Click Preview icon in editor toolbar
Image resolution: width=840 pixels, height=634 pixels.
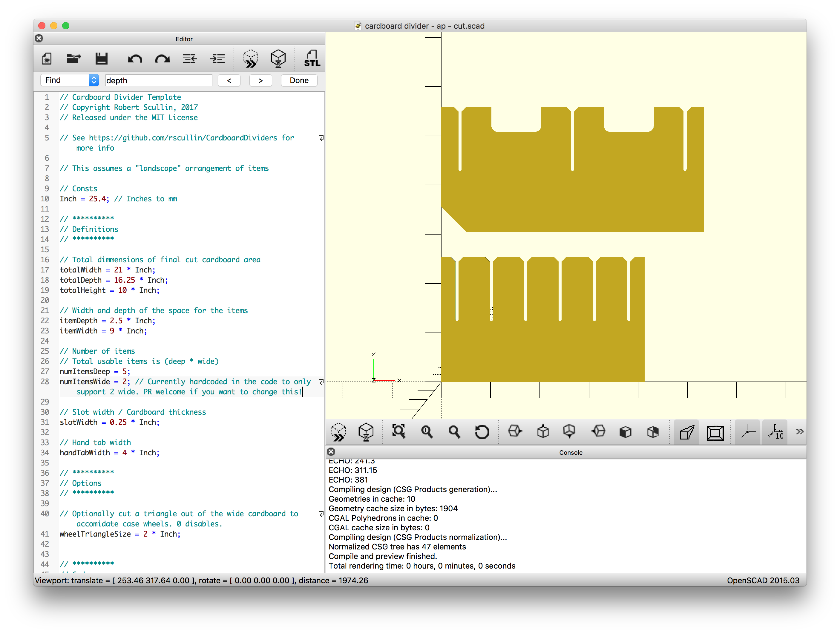point(251,59)
